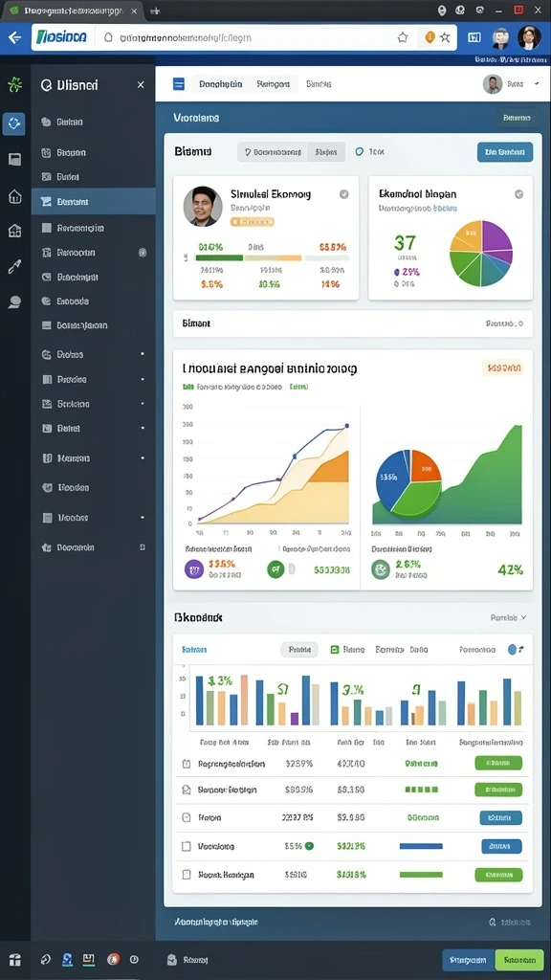Viewport: 551px width, 980px height.
Task: Select the highlighted blue icon on icon rail
Action: [13, 123]
